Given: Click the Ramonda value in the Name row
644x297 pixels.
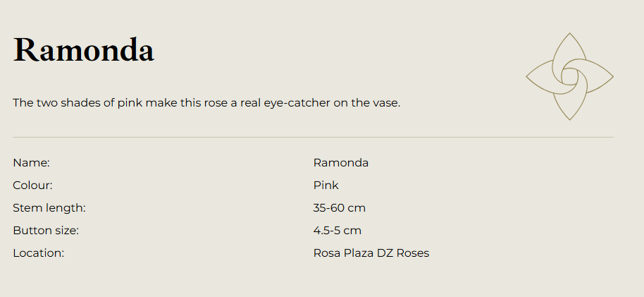Looking at the screenshot, I should 341,163.
